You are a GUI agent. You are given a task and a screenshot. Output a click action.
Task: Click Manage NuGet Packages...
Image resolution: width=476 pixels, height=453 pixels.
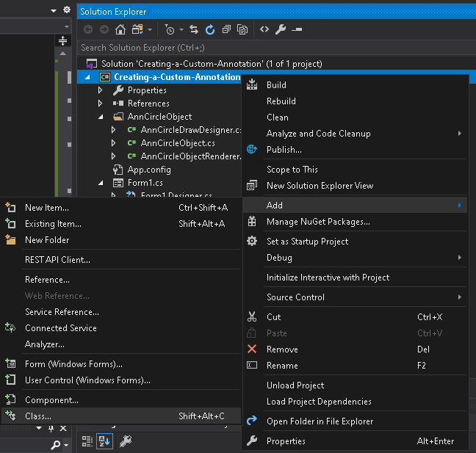point(355,222)
